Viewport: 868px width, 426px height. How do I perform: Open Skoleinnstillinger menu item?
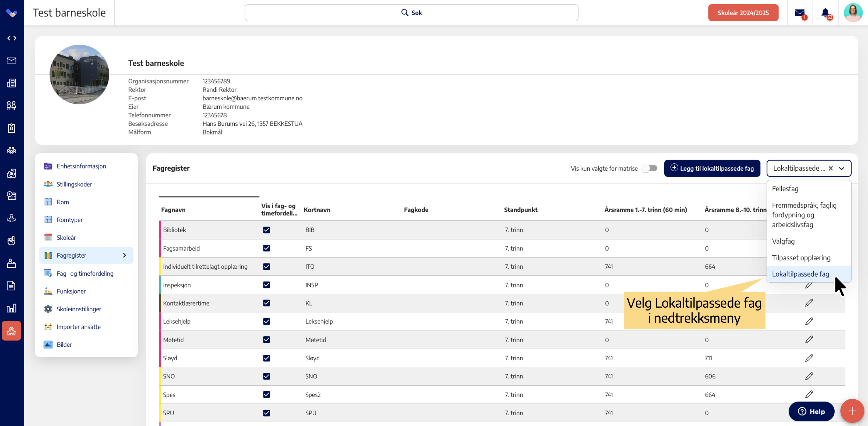pos(79,309)
